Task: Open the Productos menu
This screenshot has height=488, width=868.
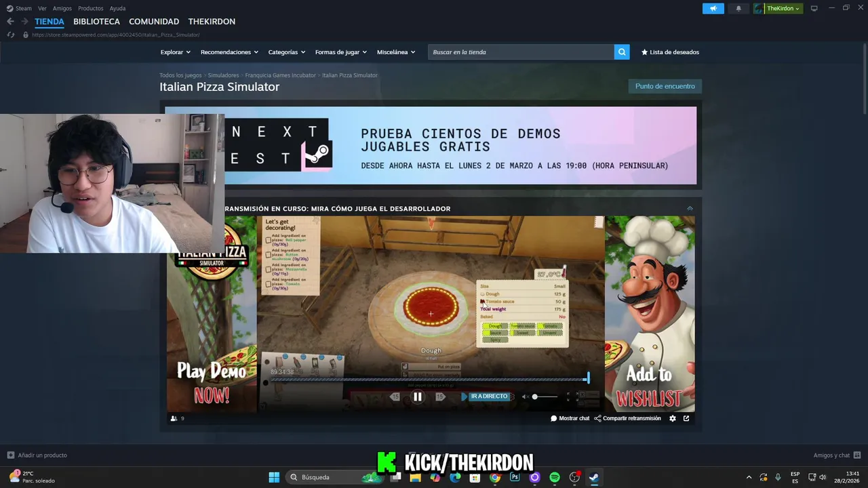Action: (x=91, y=8)
